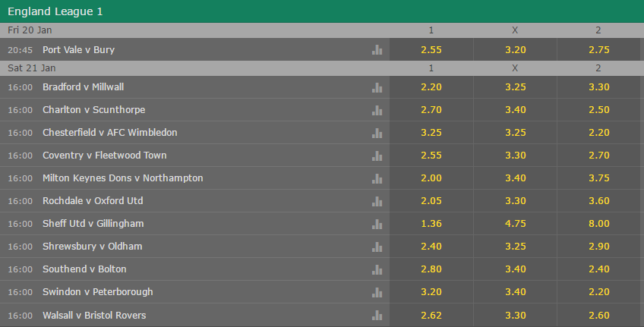Click stats icon for Chesterfield v AFC Wimbledon
Screen dimensions: 644x327
(x=377, y=133)
